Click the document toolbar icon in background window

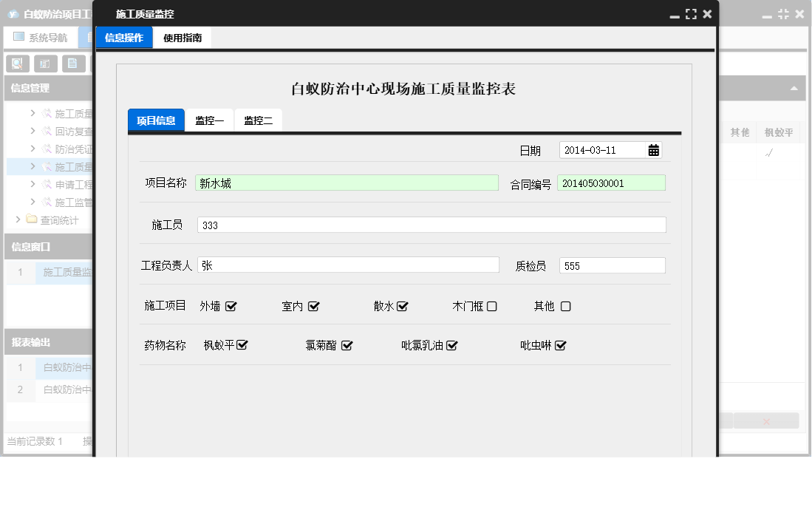click(x=72, y=64)
